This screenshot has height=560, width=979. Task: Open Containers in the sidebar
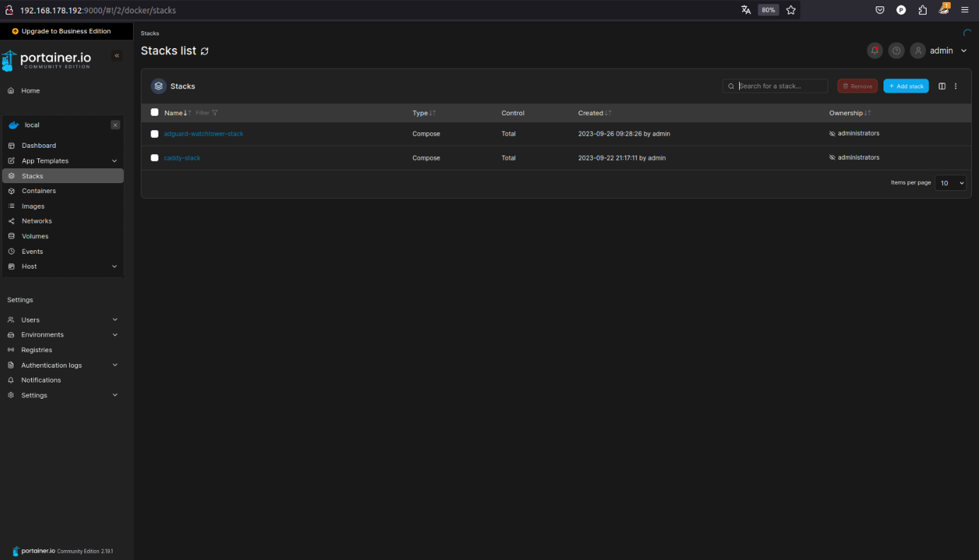pos(39,191)
